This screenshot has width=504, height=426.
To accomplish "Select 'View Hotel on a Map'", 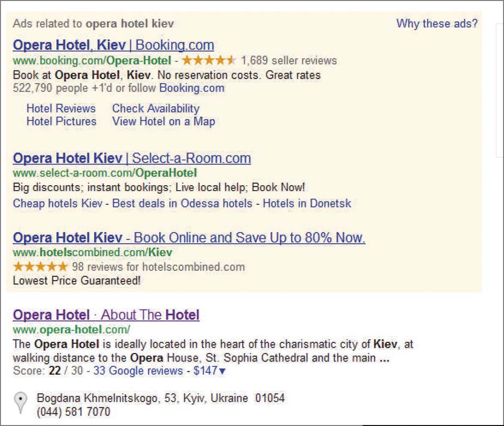I will point(163,122).
